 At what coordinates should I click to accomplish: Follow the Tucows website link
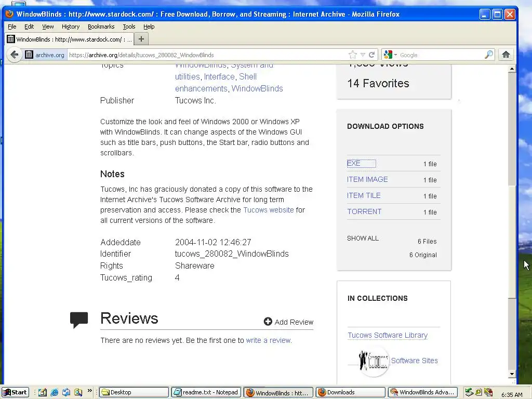[x=269, y=210]
